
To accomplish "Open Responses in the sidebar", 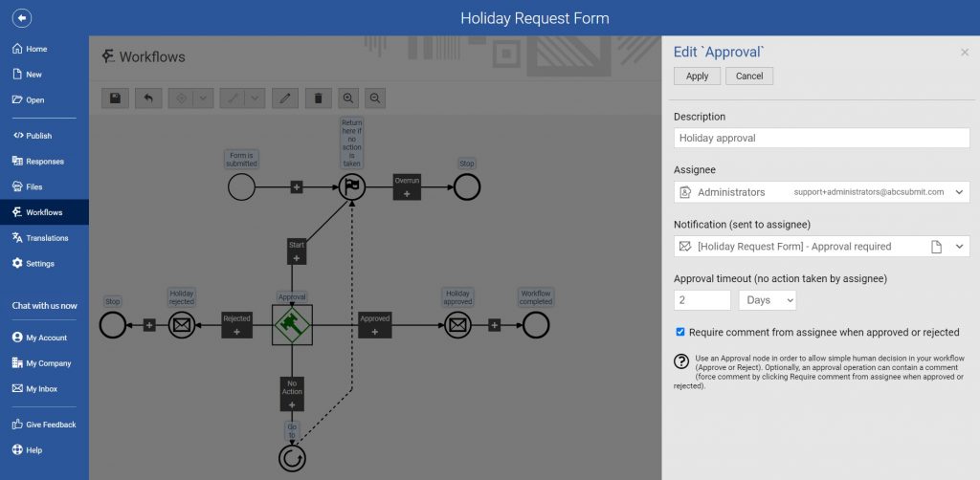I will [x=44, y=162].
